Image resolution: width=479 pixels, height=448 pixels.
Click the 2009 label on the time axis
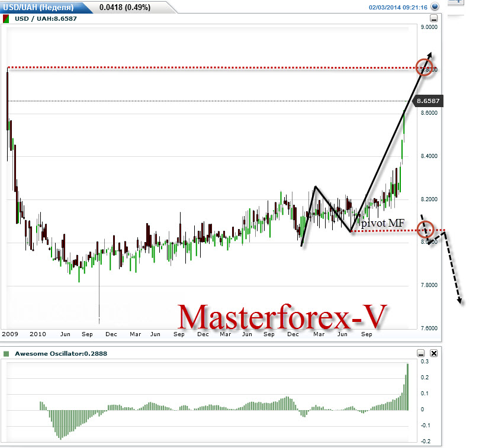(x=10, y=334)
